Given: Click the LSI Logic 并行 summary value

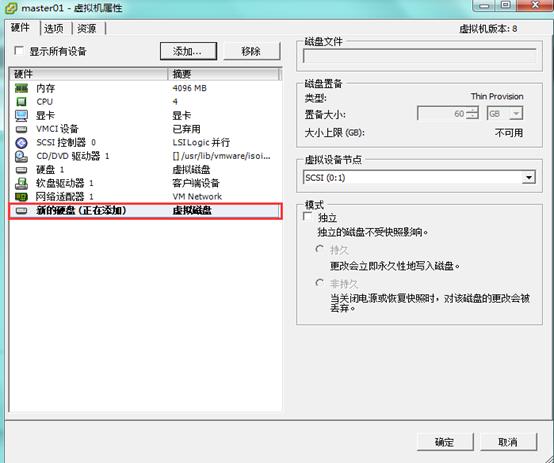Looking at the screenshot, I should coord(201,142).
